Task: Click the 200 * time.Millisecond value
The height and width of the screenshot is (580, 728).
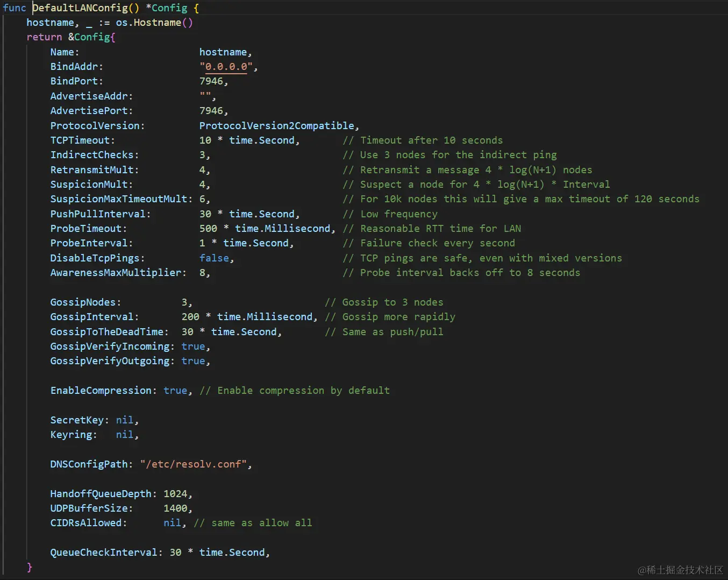Action: 247,317
